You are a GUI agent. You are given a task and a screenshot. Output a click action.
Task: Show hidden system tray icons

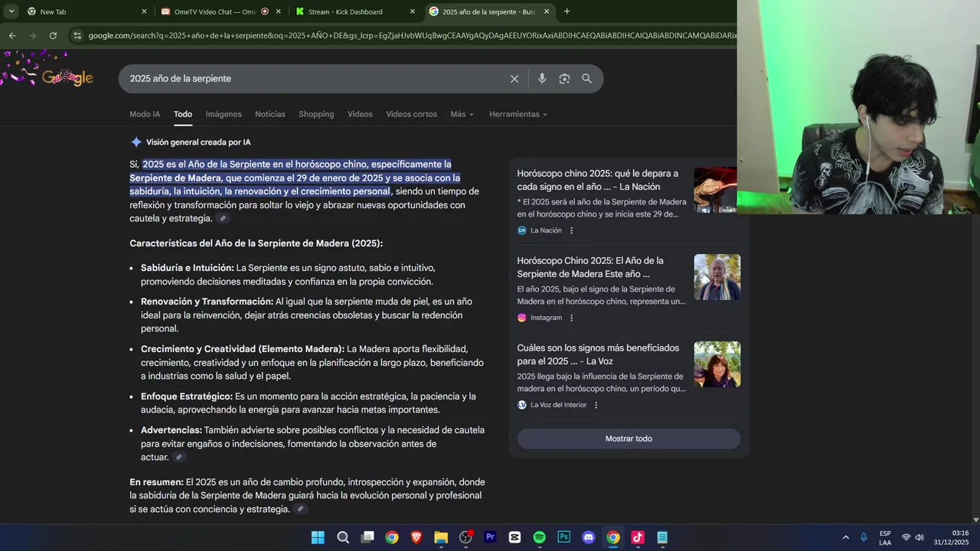[845, 537]
